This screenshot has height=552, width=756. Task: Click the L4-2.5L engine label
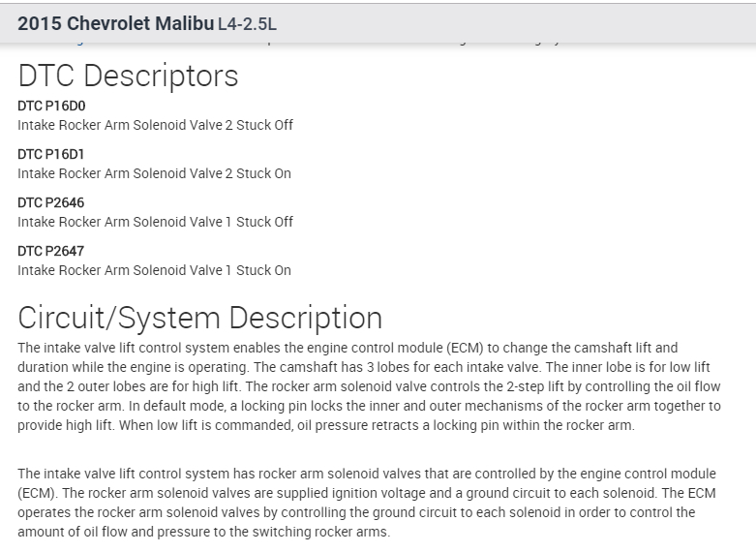[x=246, y=23]
